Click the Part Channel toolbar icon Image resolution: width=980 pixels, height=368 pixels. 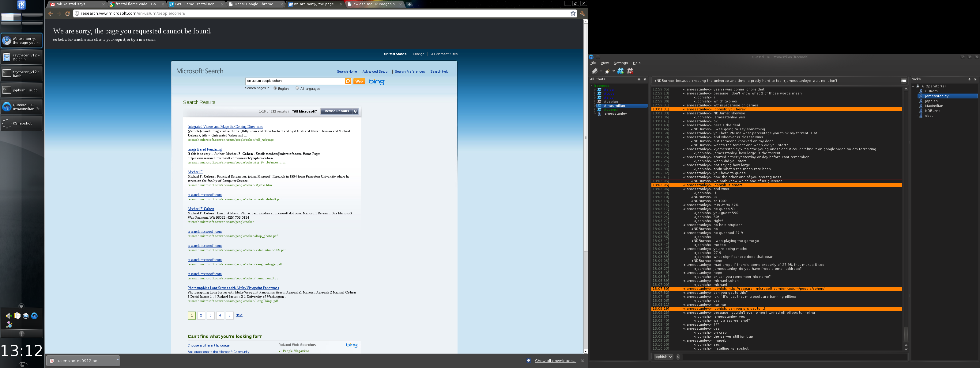coord(630,71)
